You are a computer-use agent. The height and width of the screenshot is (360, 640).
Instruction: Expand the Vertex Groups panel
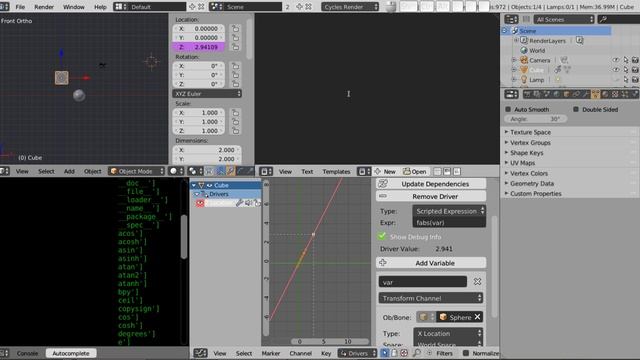(530, 142)
